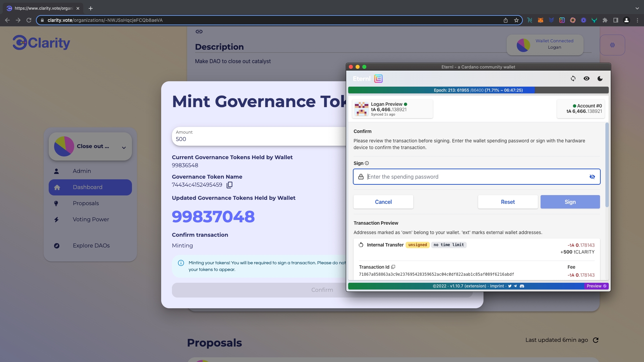Open the Logan Preview wallet selector
644x362 pixels.
pyautogui.click(x=392, y=109)
